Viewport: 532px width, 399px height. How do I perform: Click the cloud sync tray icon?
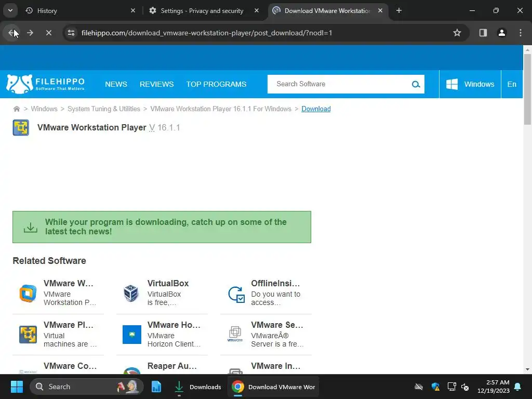(x=419, y=387)
